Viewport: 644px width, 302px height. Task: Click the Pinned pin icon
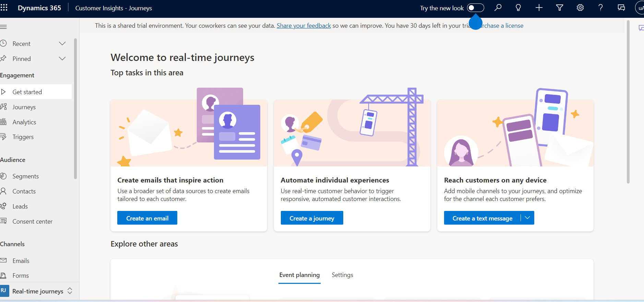[x=3, y=59]
